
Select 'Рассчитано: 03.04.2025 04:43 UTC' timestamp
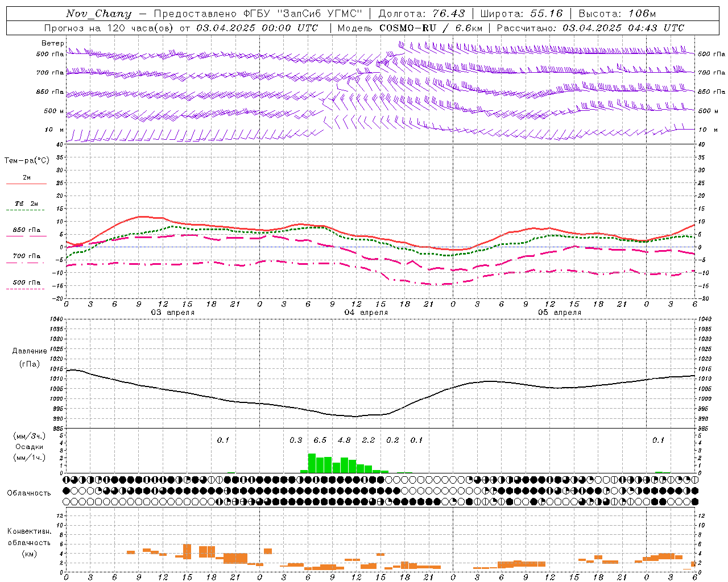(x=590, y=28)
